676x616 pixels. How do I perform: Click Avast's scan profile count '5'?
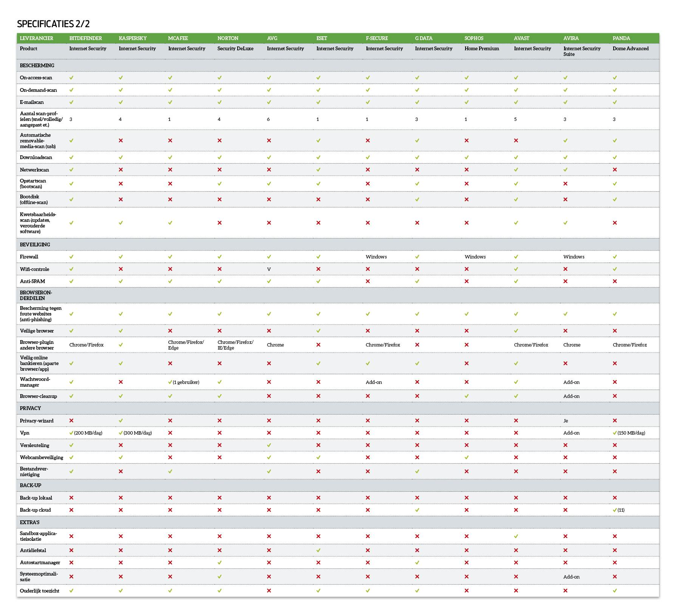click(x=515, y=119)
